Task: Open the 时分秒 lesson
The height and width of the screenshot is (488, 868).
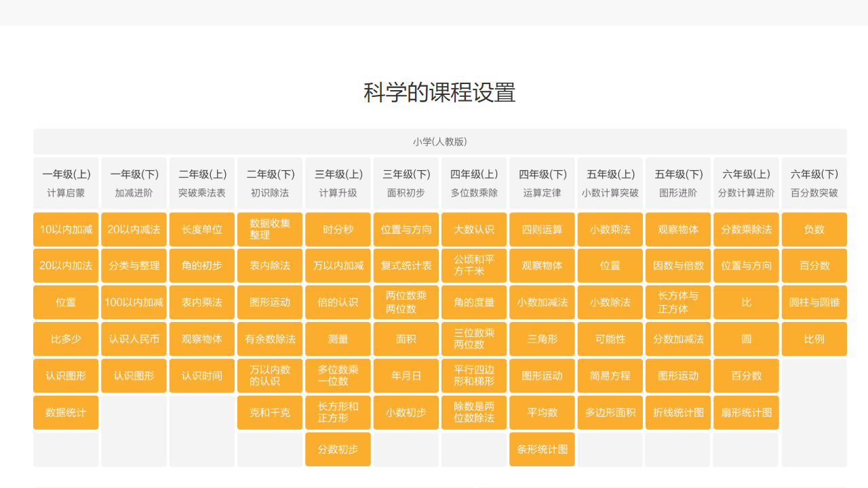Action: 338,229
